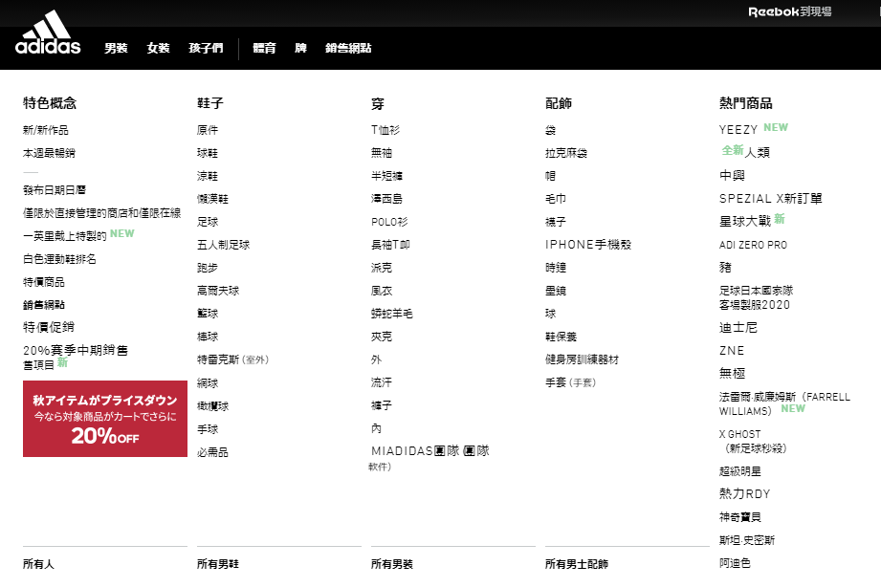Viewport: 881px width, 588px height.
Task: Choose 健身房訓練器材 link
Action: pyautogui.click(x=582, y=359)
